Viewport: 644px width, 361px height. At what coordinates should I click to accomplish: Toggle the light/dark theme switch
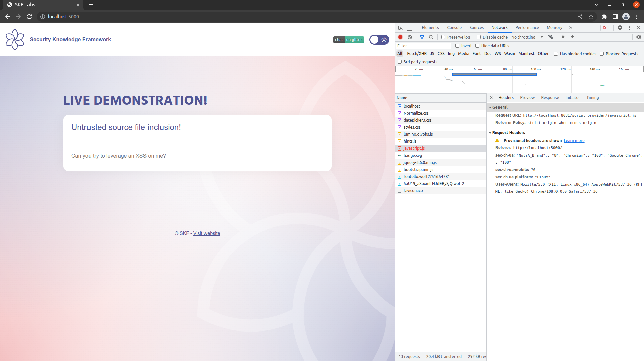click(379, 40)
